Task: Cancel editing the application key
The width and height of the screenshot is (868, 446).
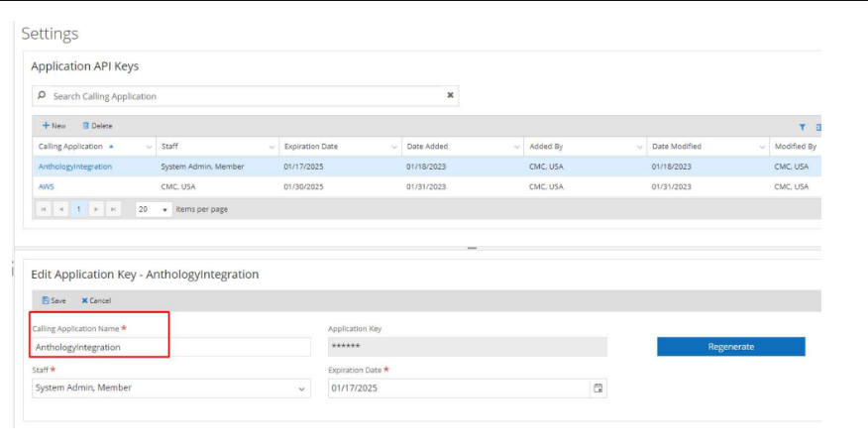Action: coord(96,300)
